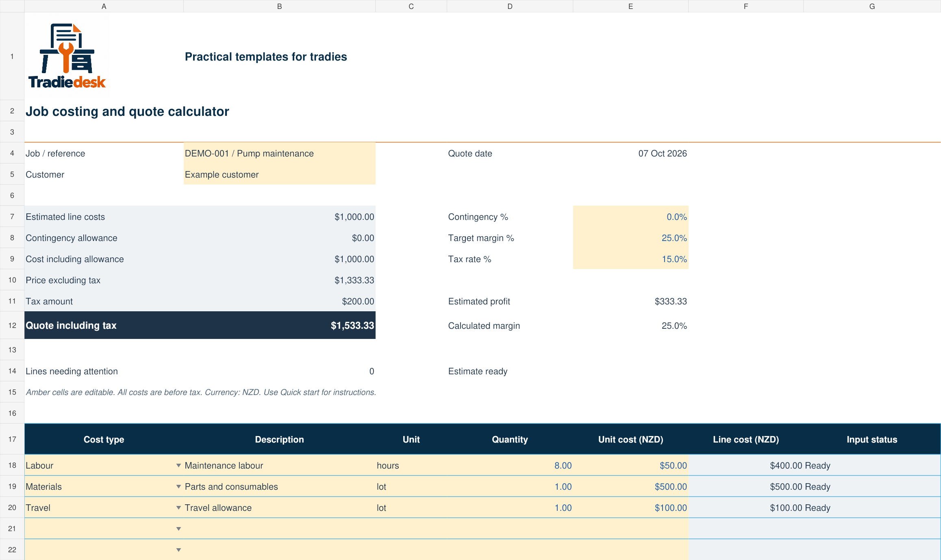This screenshot has width=941, height=560.
Task: Select the Amber cells are editable note
Action: (x=201, y=392)
